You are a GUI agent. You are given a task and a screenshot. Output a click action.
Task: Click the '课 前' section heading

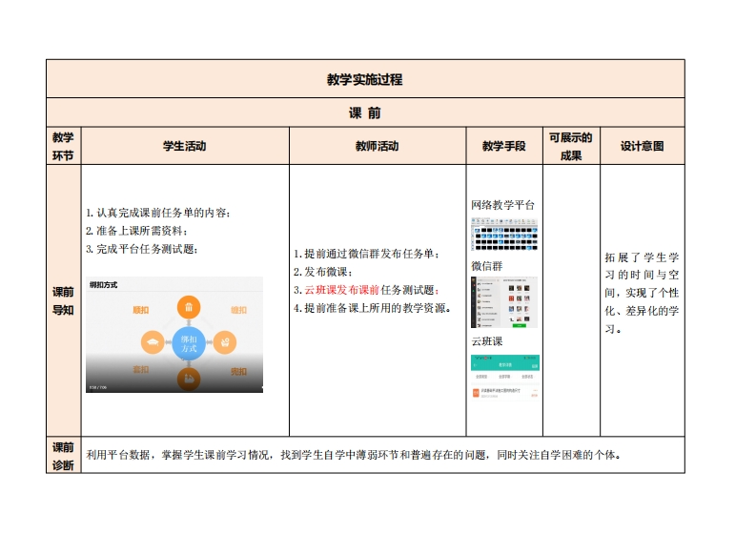point(364,113)
